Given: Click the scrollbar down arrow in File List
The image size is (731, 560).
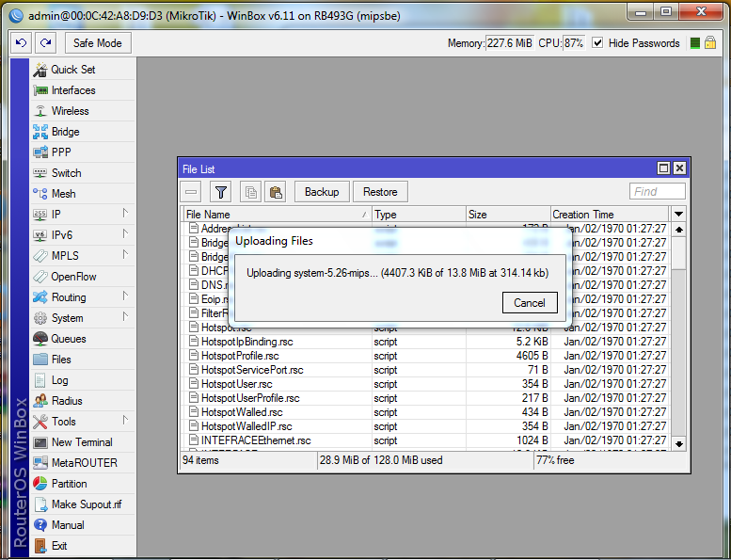Looking at the screenshot, I should click(679, 444).
